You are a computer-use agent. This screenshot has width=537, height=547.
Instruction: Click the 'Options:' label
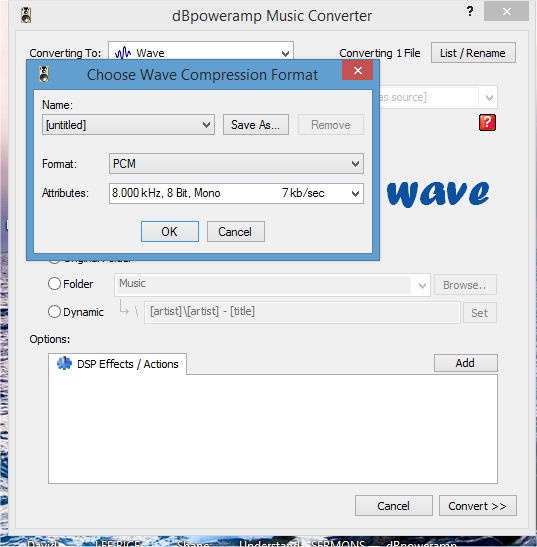point(50,339)
